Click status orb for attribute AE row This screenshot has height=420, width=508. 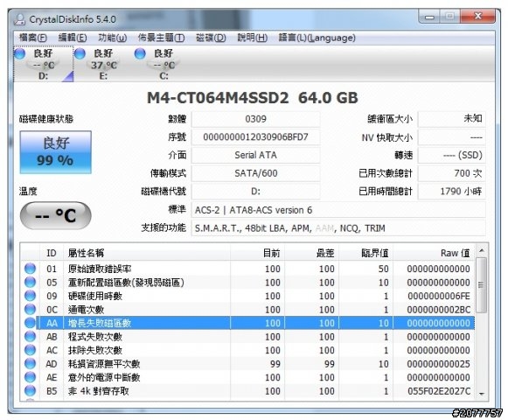click(30, 377)
